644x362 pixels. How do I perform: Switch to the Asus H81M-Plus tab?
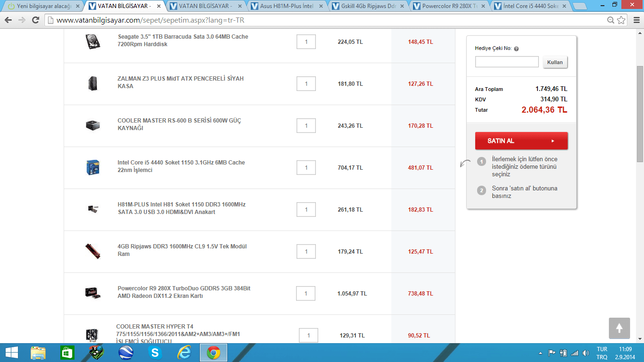click(x=288, y=6)
